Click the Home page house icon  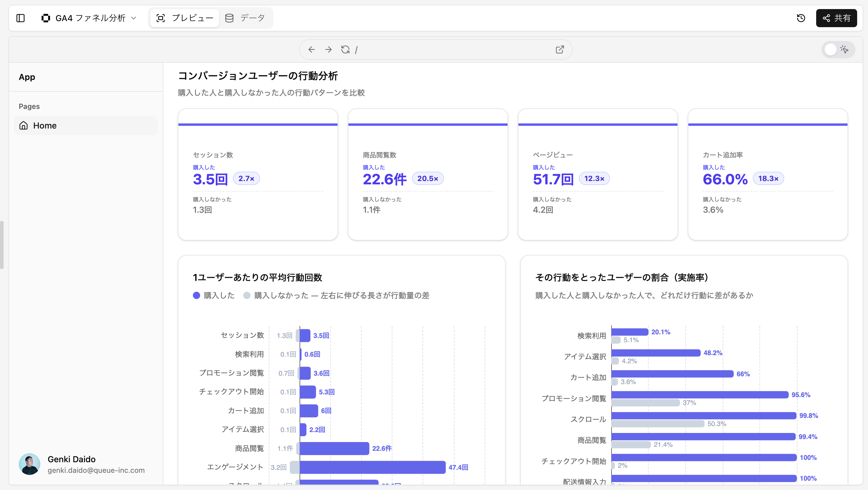click(24, 126)
